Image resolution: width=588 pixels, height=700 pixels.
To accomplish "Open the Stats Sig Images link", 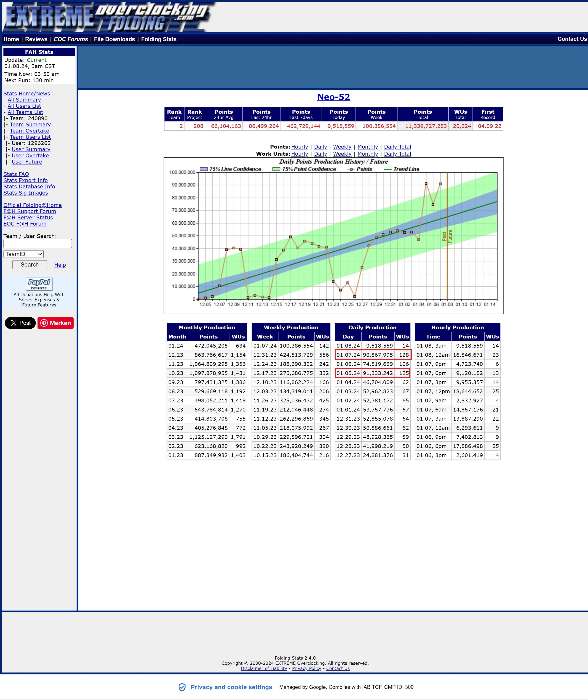I will tap(26, 193).
